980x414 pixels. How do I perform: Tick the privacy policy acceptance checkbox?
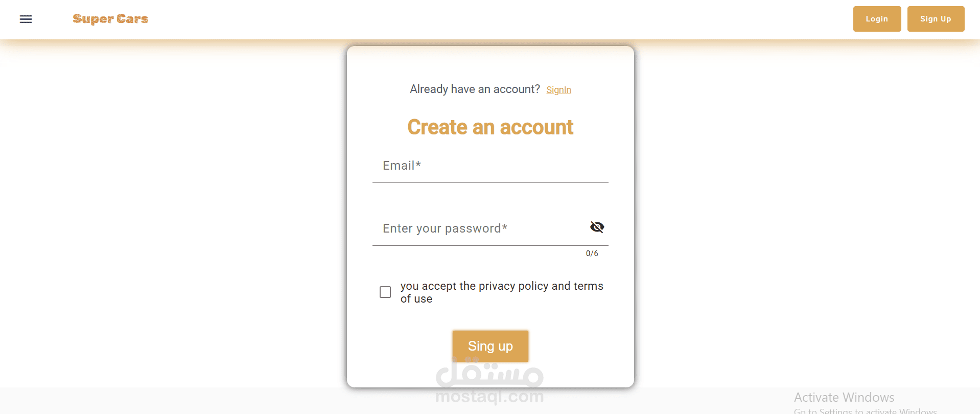coord(385,292)
